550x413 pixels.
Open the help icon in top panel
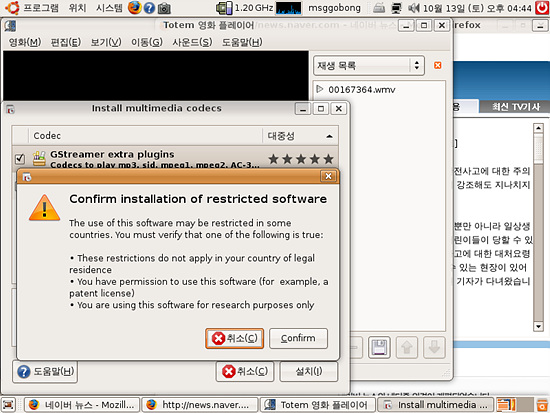click(149, 8)
